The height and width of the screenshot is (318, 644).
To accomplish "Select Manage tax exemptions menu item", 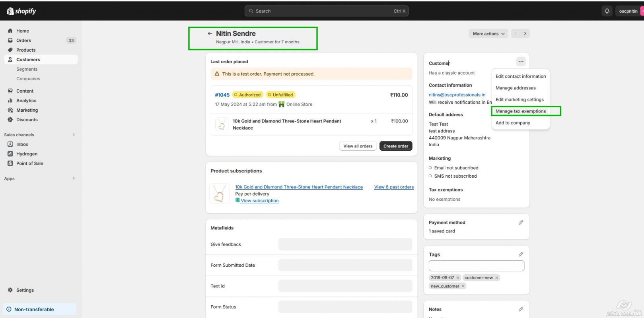I will tap(520, 111).
